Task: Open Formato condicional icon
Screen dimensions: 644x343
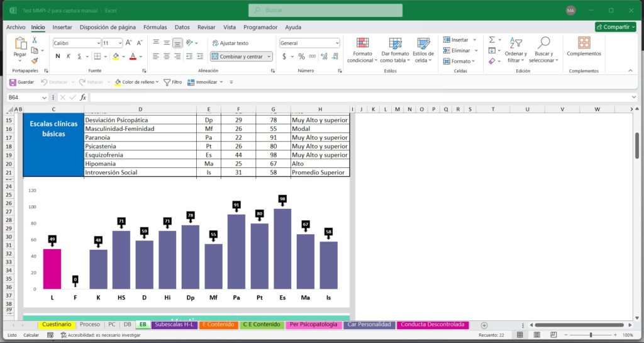Action: pyautogui.click(x=362, y=43)
